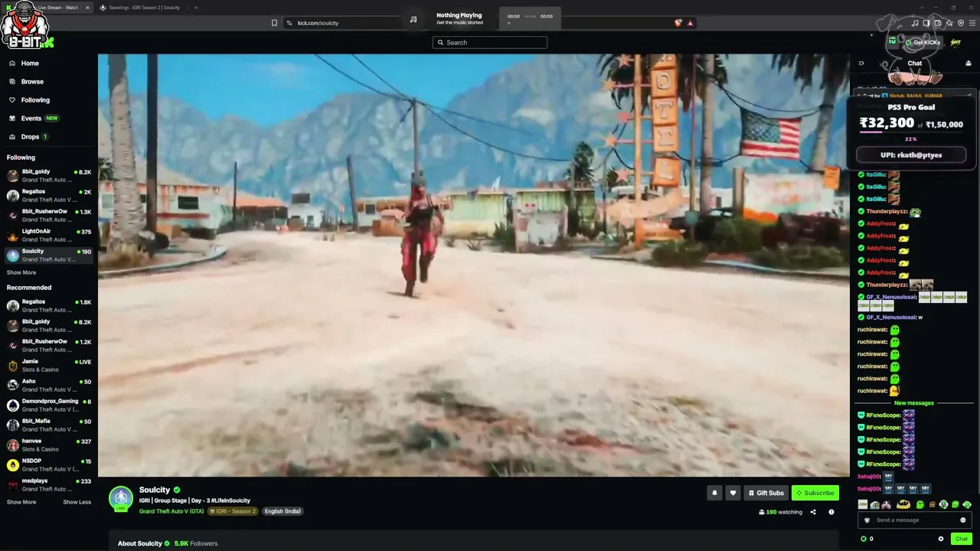Open the stream info report icon
This screenshot has height=551, width=980.
pos(831,512)
